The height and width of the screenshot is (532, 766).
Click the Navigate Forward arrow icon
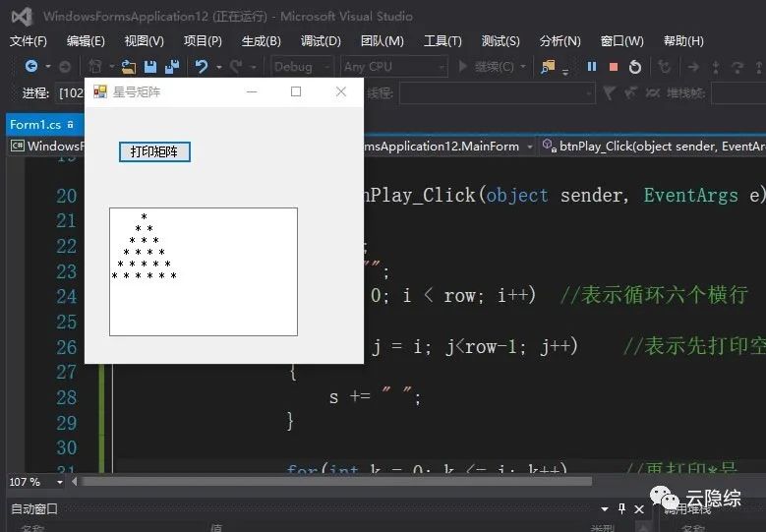pos(65,67)
